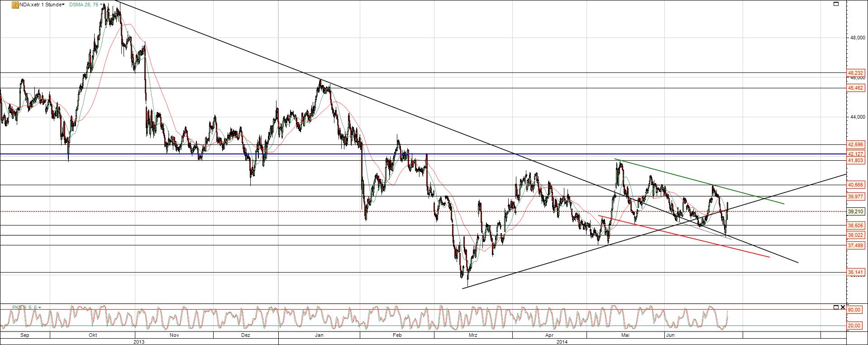Click the 42,127 blue line price label
Image resolution: width=868 pixels, height=345 pixels.
pyautogui.click(x=856, y=154)
